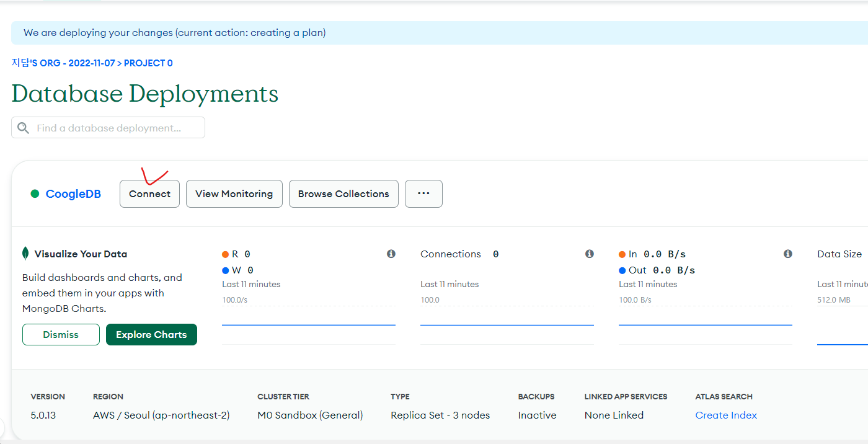This screenshot has height=444, width=868.
Task: Click the orange In legend dot
Action: 622,254
